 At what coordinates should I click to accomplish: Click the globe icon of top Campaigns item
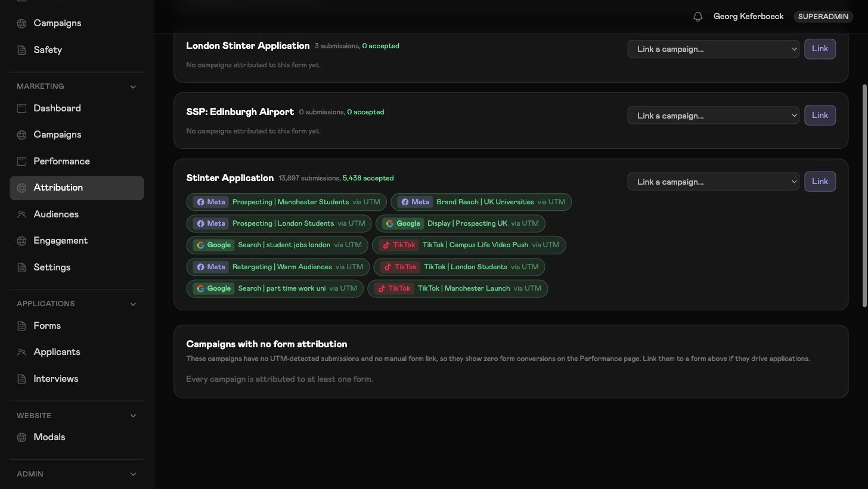[x=21, y=23]
